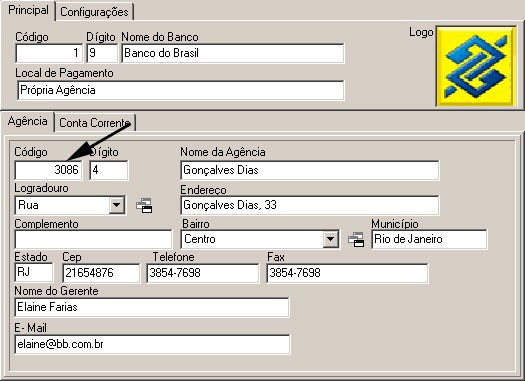
Task: Click the bank Dígito field containing 9
Action: pos(102,53)
